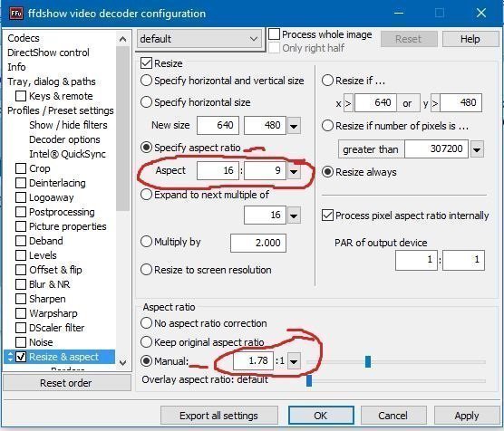
Task: Click the Aspect height field showing 9
Action: 265,170
